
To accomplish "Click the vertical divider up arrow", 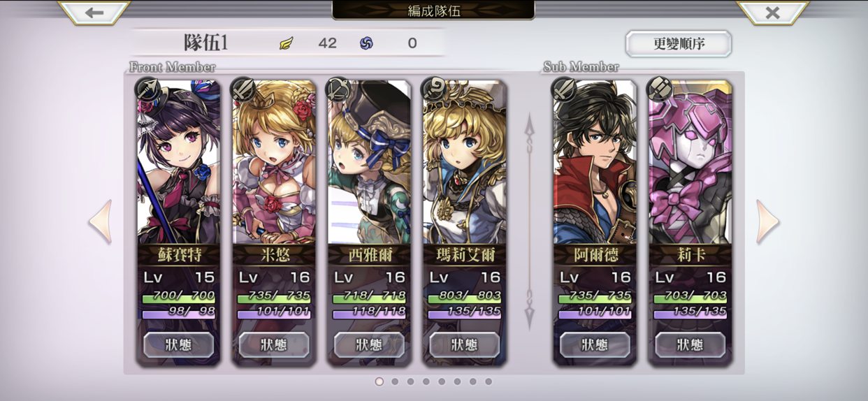I will click(x=529, y=129).
